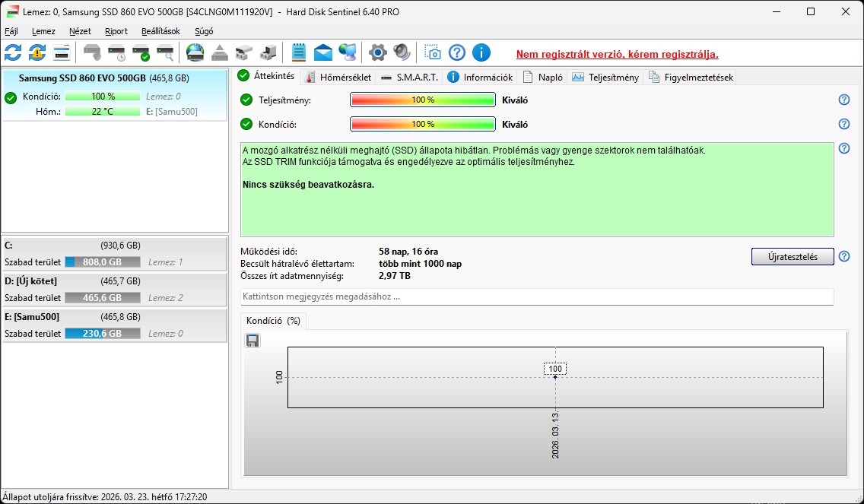Image resolution: width=864 pixels, height=504 pixels.
Task: Click the open storage box toolbar icon
Action: pyautogui.click(x=243, y=53)
